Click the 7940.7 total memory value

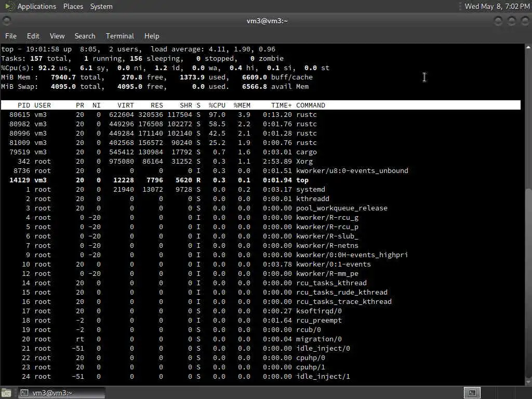click(63, 77)
